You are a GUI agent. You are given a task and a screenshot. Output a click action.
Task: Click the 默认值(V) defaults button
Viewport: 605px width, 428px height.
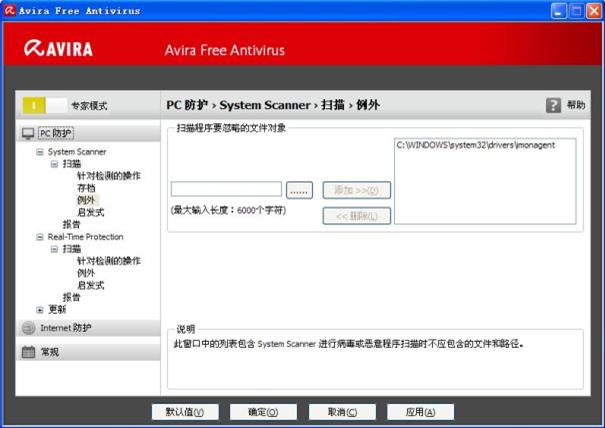[185, 412]
